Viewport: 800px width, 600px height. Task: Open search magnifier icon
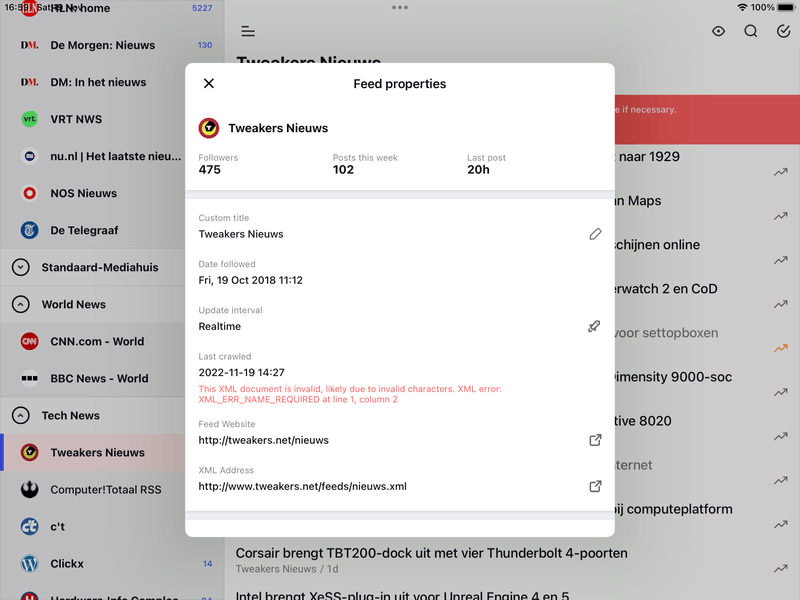(751, 31)
